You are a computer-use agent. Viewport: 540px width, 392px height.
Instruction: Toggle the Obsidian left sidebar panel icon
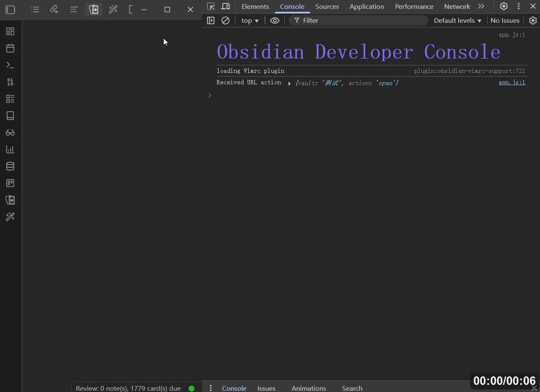11,9
